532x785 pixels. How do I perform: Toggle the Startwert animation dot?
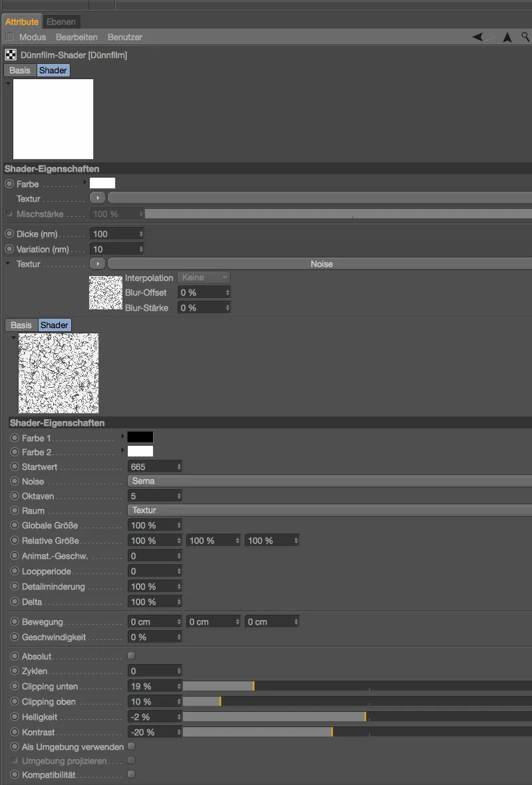click(x=15, y=466)
